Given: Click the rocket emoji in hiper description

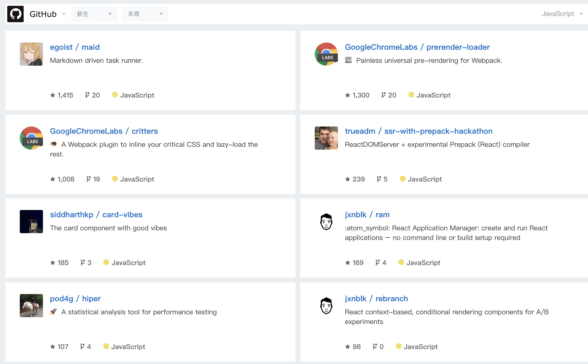Looking at the screenshot, I should pos(53,312).
